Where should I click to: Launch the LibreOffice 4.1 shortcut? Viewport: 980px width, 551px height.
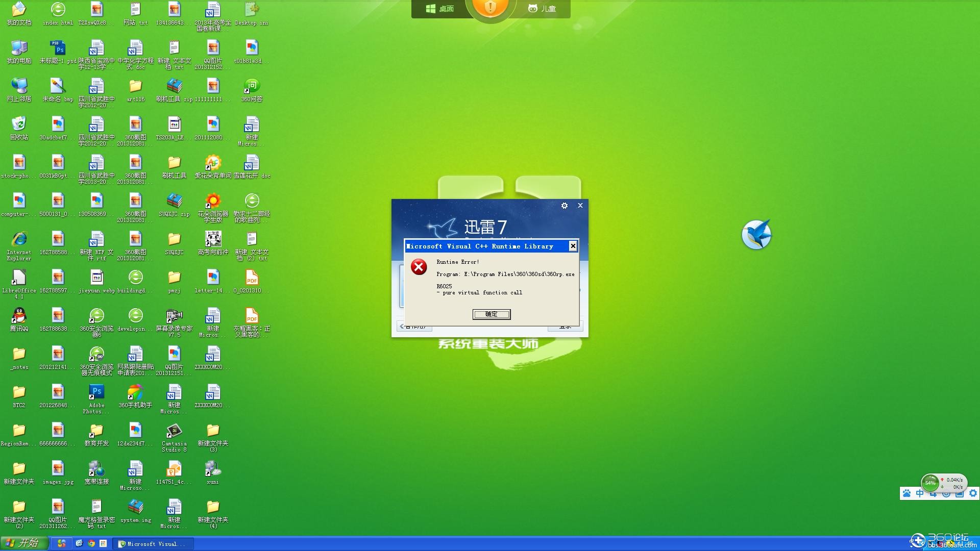pos(19,285)
